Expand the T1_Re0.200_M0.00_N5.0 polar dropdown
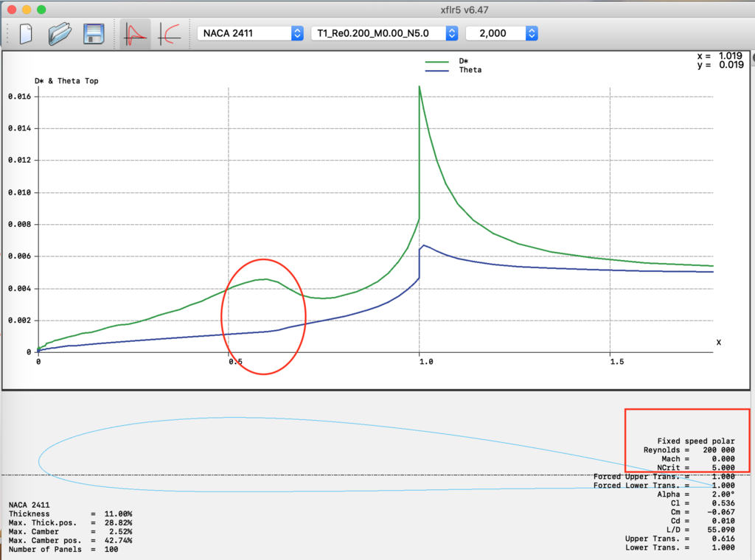755x560 pixels. point(384,33)
